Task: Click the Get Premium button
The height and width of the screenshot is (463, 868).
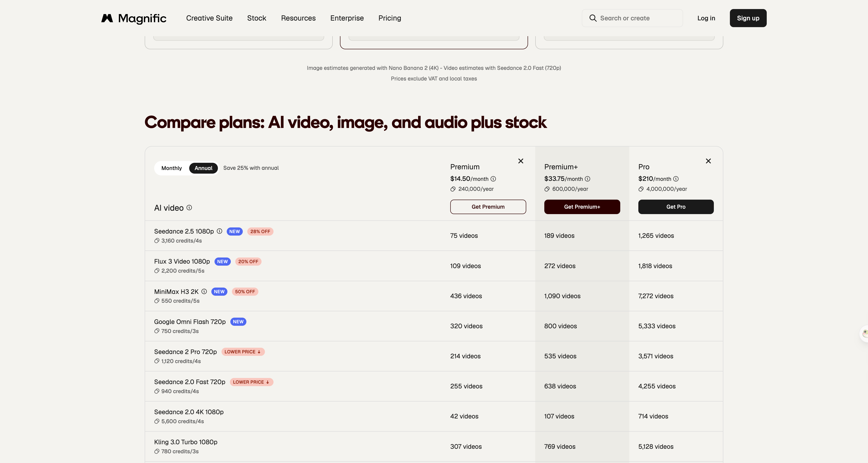Action: pos(488,207)
